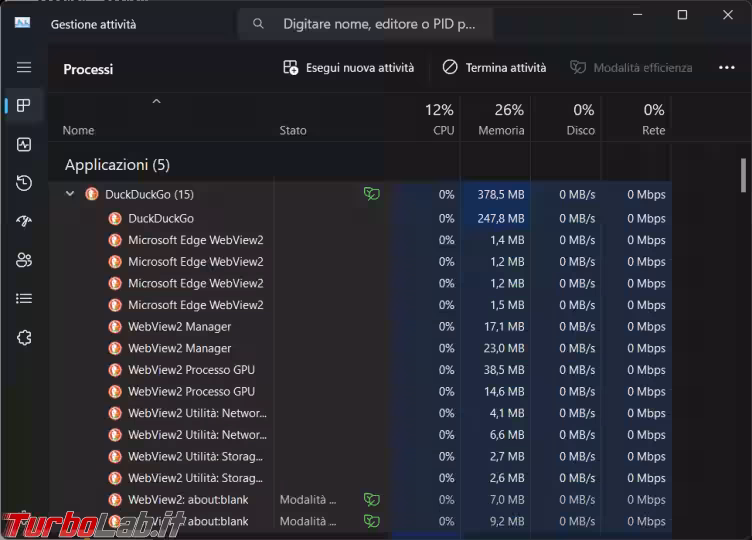Click the Processi page heading

pyautogui.click(x=88, y=70)
